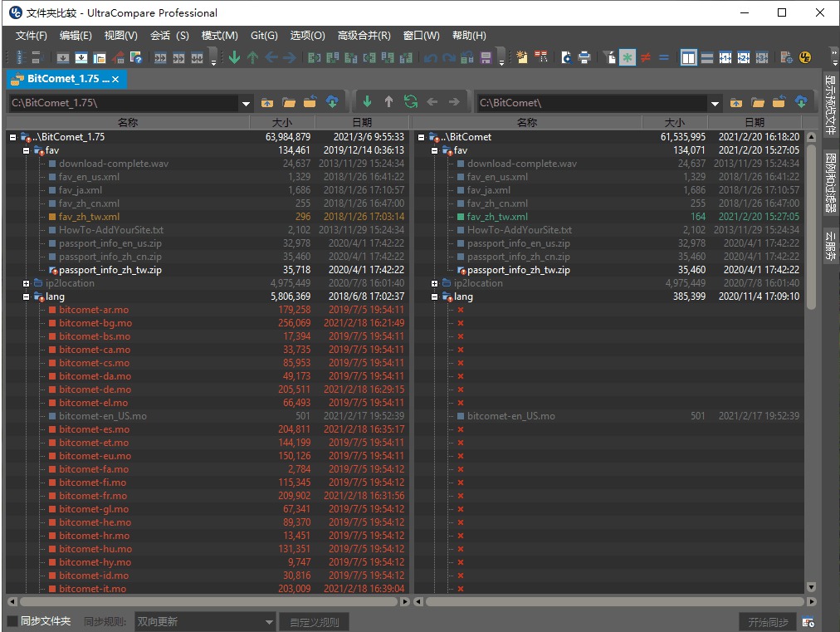The height and width of the screenshot is (632, 840).
Task: Click the line numbers icon in toolbar
Action: 21,57
